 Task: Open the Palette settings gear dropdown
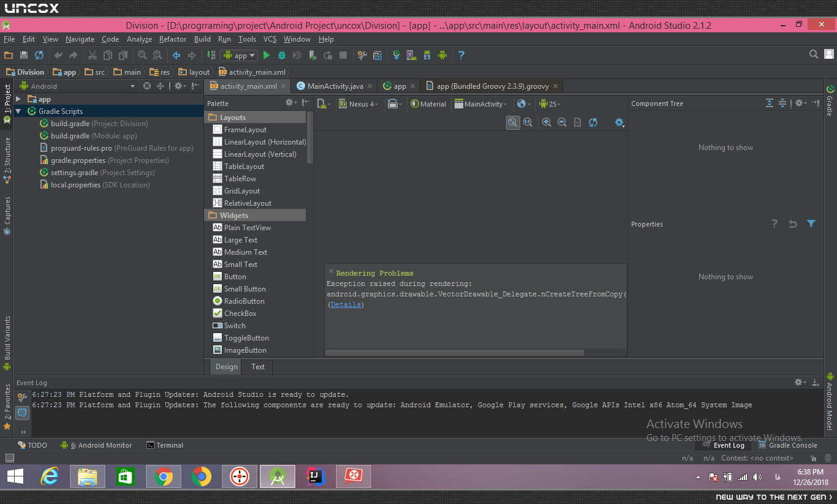(x=291, y=103)
